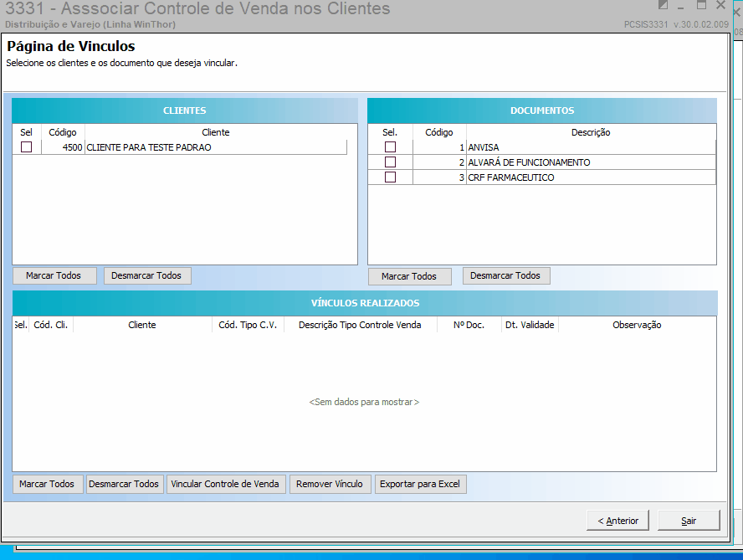Click Exportar para Excel button
Screen dimensions: 743x560
coord(420,484)
